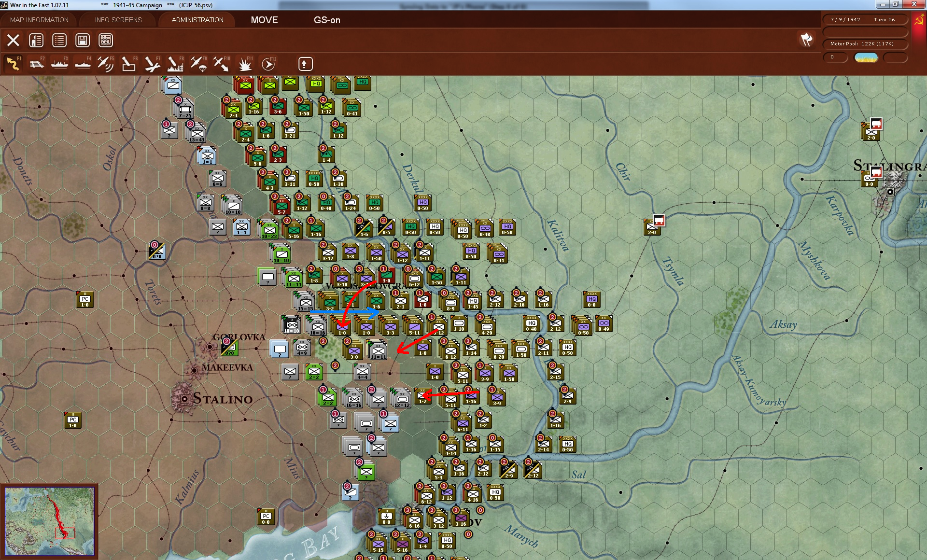Select the unit counter labeled 8=8
The width and height of the screenshot is (927, 560).
tap(206, 203)
